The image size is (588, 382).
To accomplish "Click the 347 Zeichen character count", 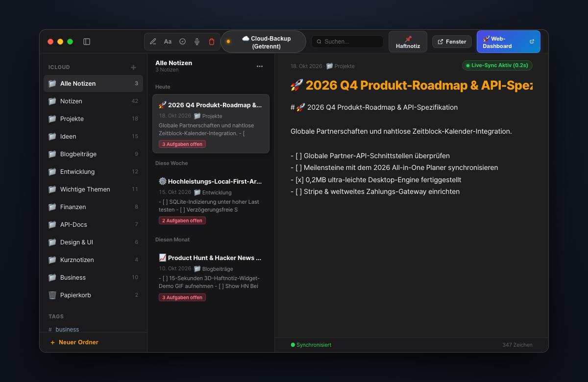I will [517, 345].
